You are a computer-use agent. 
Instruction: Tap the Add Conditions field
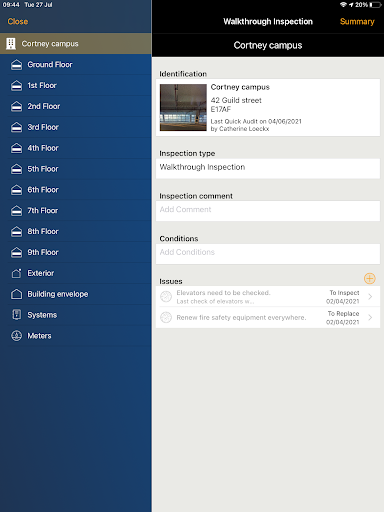point(268,254)
